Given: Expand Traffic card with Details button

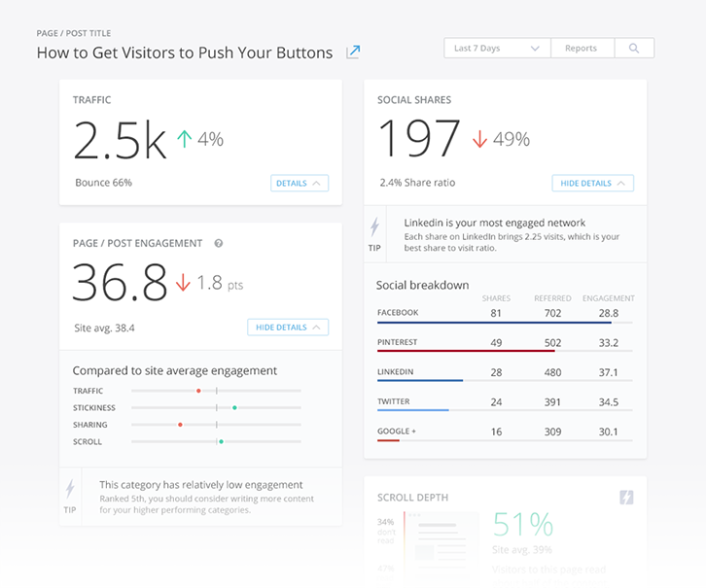Looking at the screenshot, I should tap(299, 183).
